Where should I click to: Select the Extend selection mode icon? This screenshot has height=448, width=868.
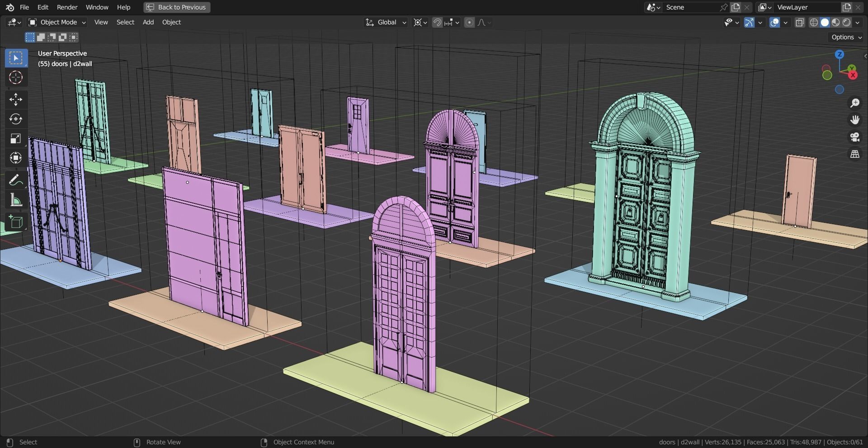click(41, 37)
